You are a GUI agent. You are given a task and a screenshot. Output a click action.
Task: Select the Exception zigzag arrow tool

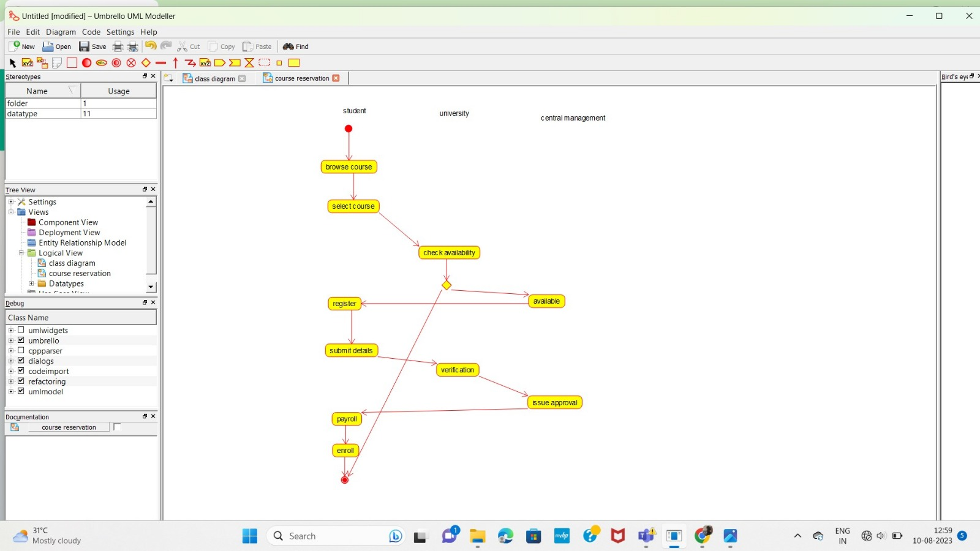tap(190, 63)
